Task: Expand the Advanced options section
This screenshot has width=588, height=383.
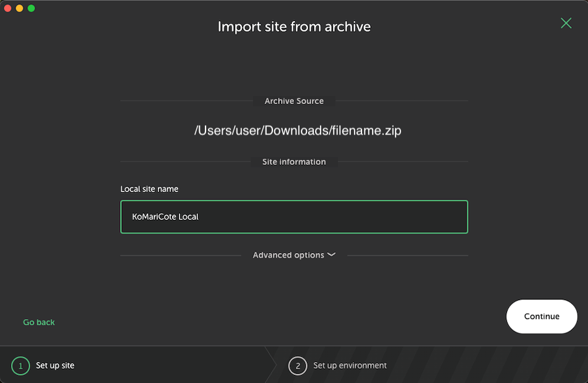Action: pyautogui.click(x=289, y=255)
